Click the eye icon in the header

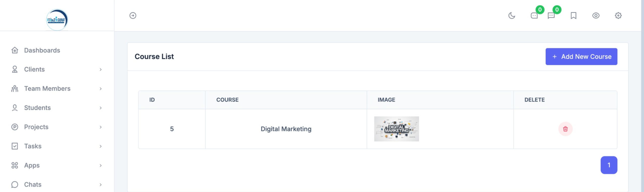pos(596,16)
